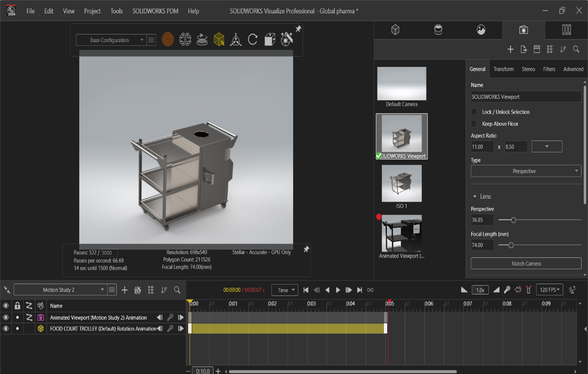Click the Focal Length slider handle
Image resolution: width=588 pixels, height=374 pixels.
click(x=511, y=245)
